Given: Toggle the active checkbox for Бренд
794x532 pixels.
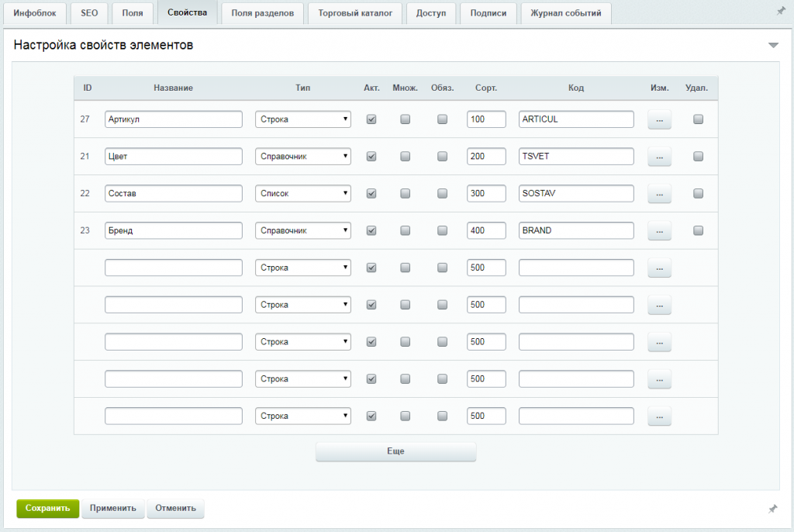Looking at the screenshot, I should [371, 230].
